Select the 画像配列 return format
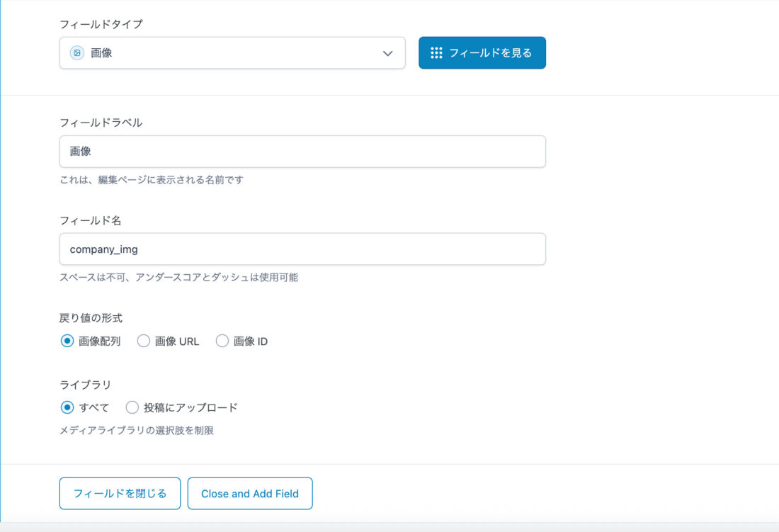The height and width of the screenshot is (532, 779). point(67,341)
